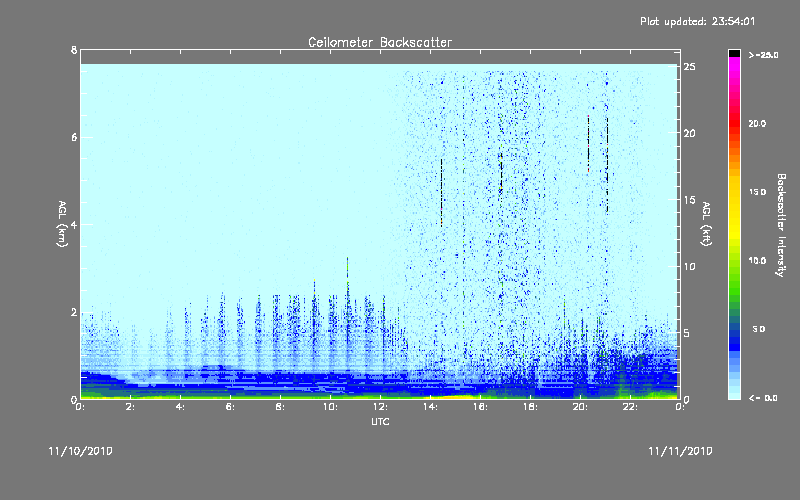Click the '2:' hour label on the UTC axis

(131, 407)
